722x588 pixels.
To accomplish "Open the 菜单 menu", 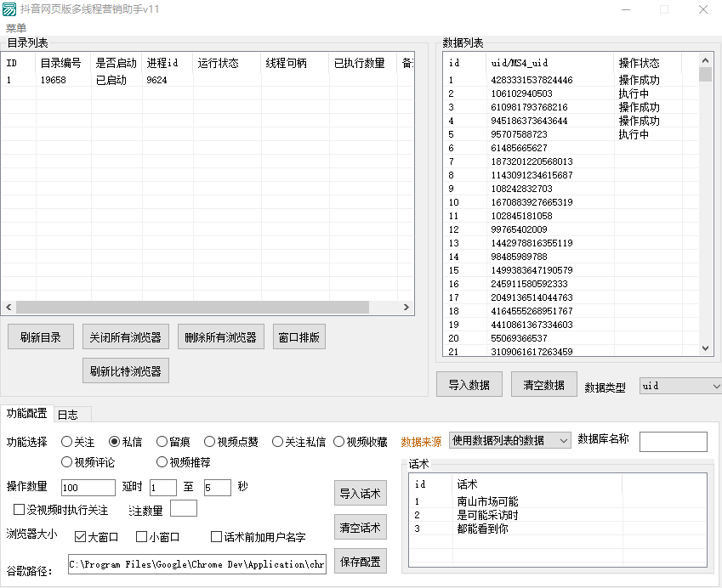I will 16,28.
